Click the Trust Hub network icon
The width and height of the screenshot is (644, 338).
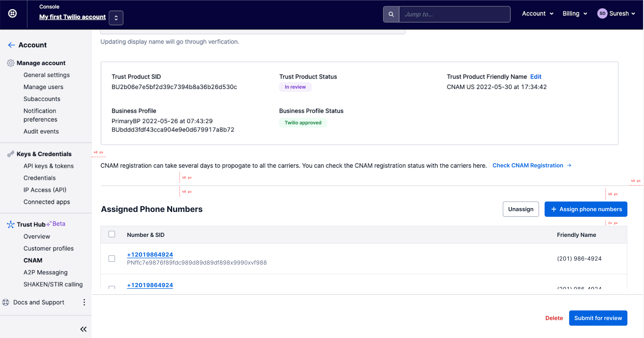tap(10, 224)
